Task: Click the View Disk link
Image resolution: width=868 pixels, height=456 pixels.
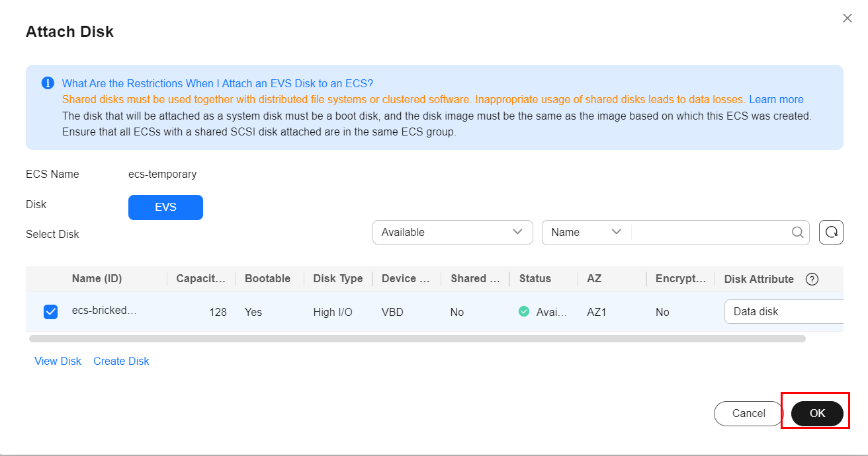Action: tap(58, 361)
